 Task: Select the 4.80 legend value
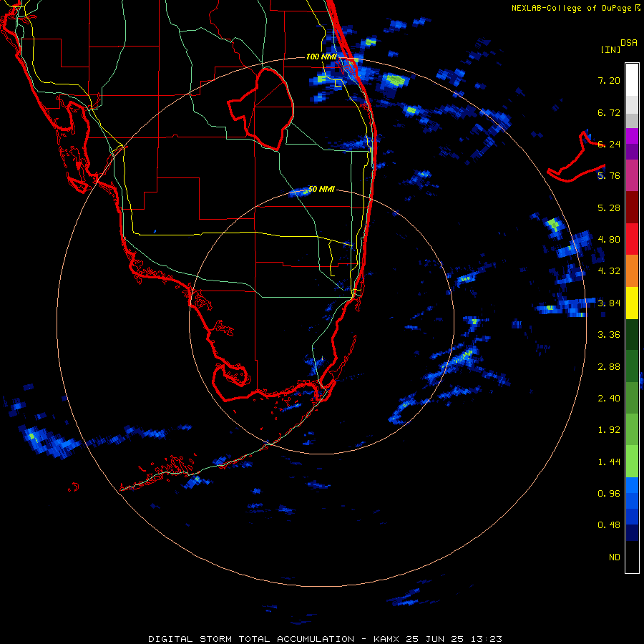pos(609,239)
